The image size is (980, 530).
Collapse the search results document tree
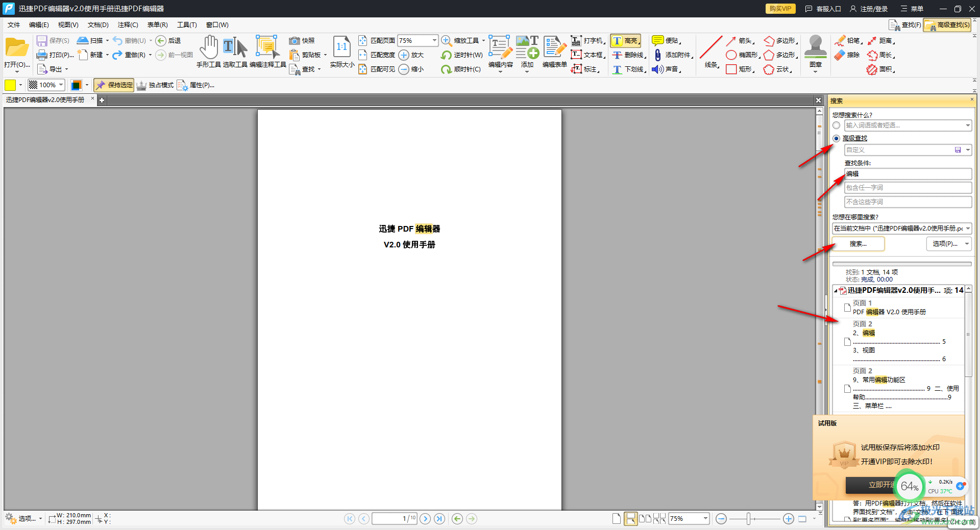pyautogui.click(x=836, y=291)
